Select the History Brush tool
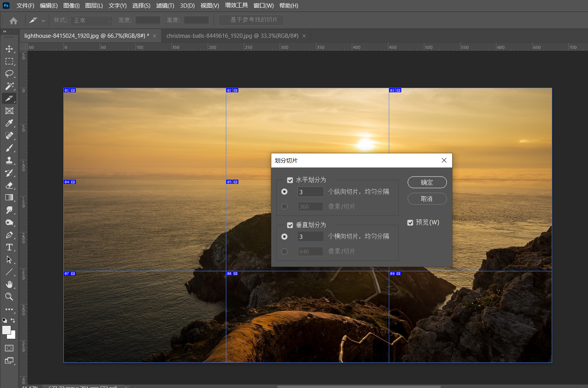The width and height of the screenshot is (588, 388). pos(9,173)
